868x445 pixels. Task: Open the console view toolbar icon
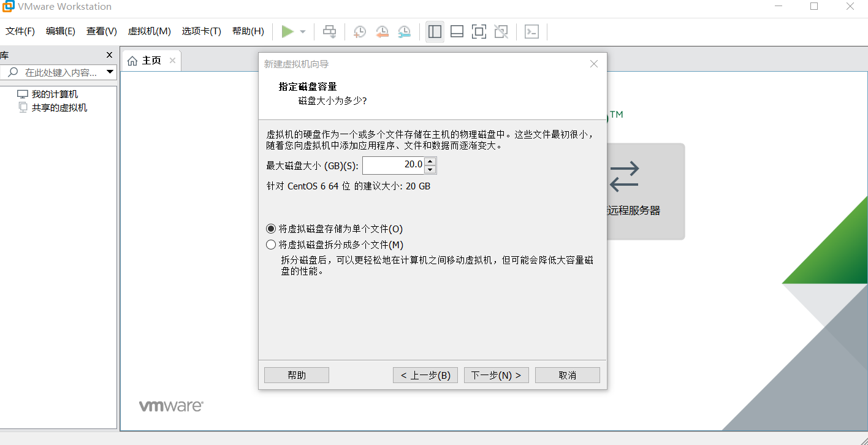tap(531, 32)
